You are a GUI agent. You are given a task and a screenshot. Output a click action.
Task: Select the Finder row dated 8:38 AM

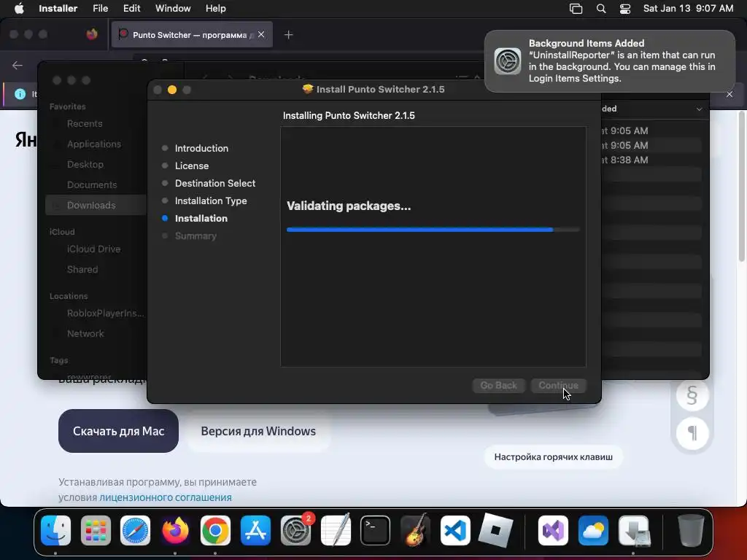(651, 160)
